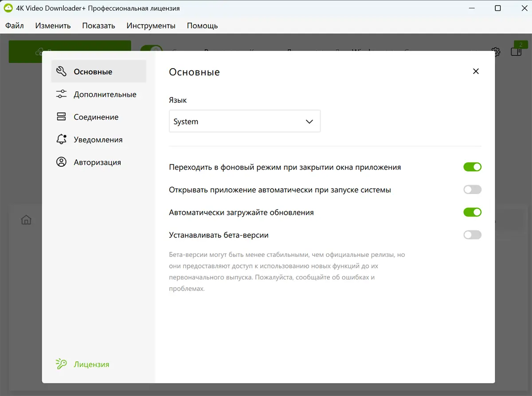Open the Дополнительные settings section
The image size is (532, 396).
click(x=98, y=94)
